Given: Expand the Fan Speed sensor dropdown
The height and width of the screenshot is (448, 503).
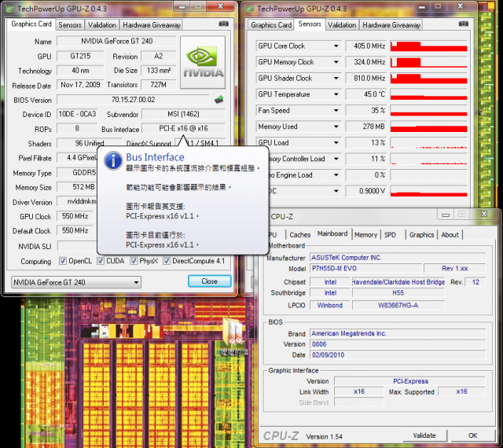Looking at the screenshot, I should 336,110.
